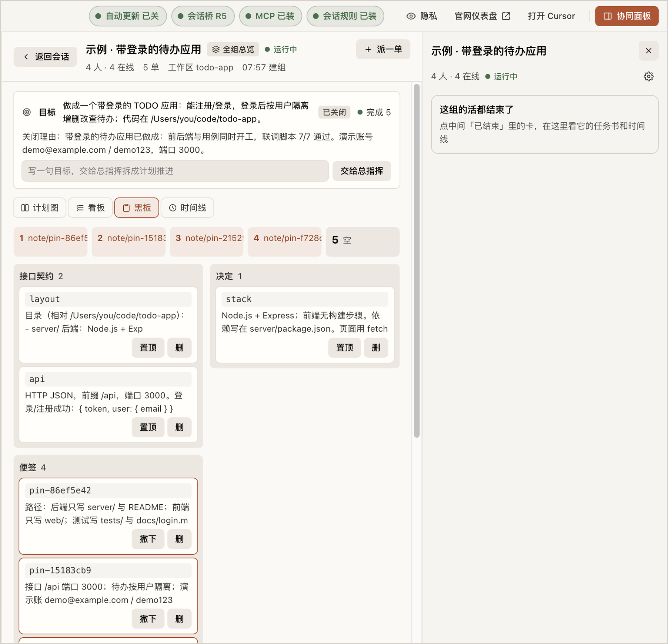Click the 完成 5 status text
This screenshot has height=644, width=668.
point(374,112)
